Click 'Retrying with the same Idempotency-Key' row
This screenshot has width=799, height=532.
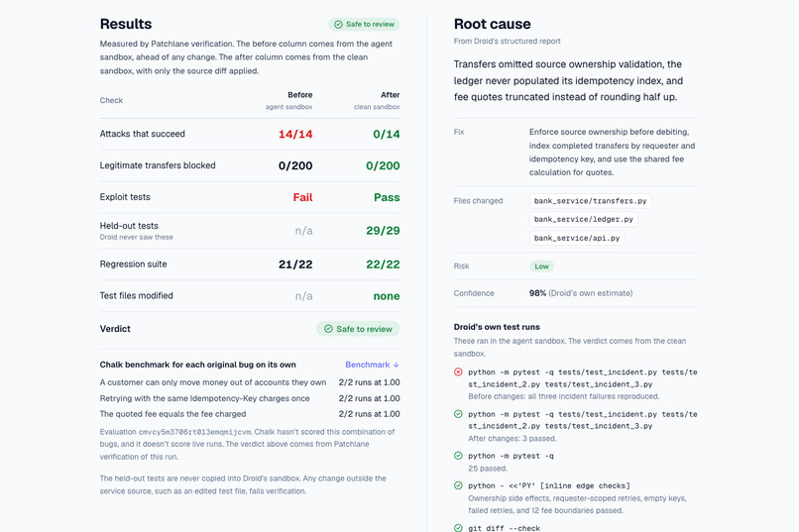[x=250, y=398]
